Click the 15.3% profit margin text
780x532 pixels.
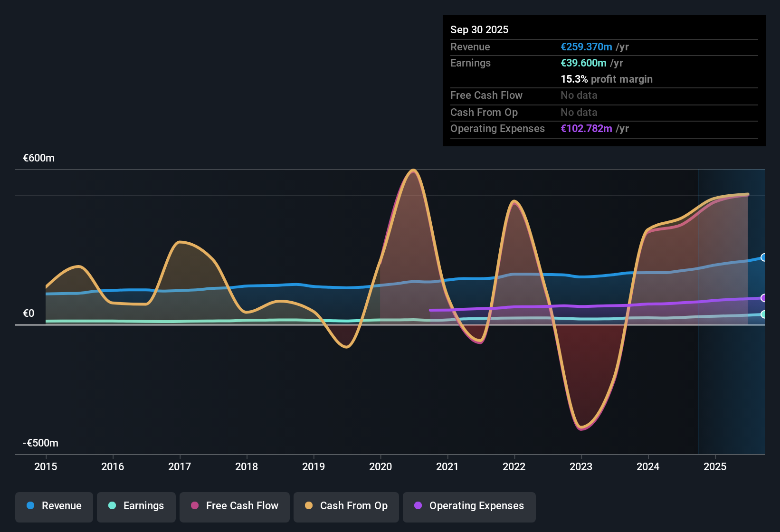click(x=607, y=79)
